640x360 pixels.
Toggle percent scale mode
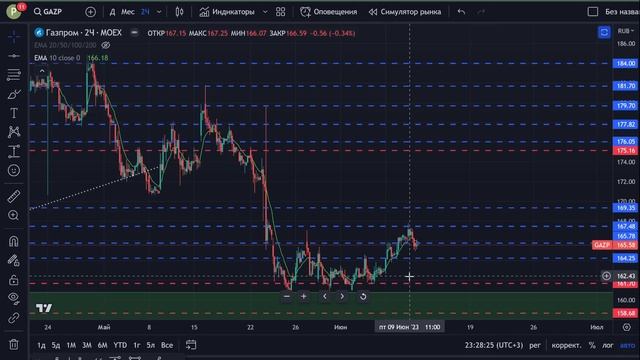592,345
